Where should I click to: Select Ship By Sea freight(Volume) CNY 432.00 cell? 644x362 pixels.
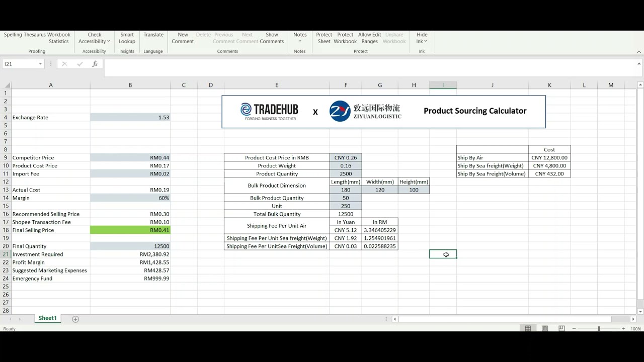(549, 173)
